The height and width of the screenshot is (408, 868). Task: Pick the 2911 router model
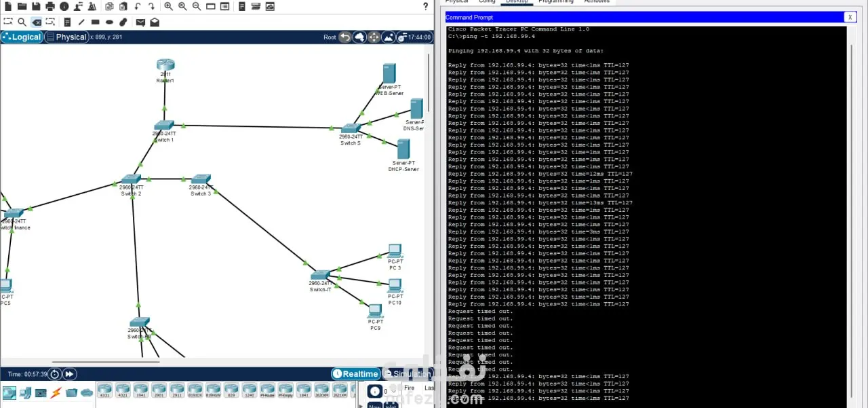177,390
